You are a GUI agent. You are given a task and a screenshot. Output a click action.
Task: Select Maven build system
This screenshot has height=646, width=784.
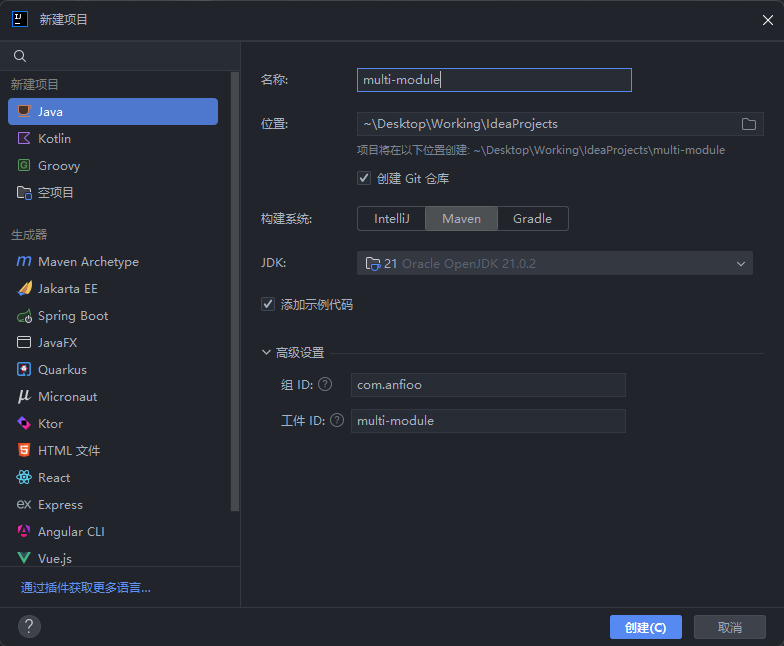(462, 218)
